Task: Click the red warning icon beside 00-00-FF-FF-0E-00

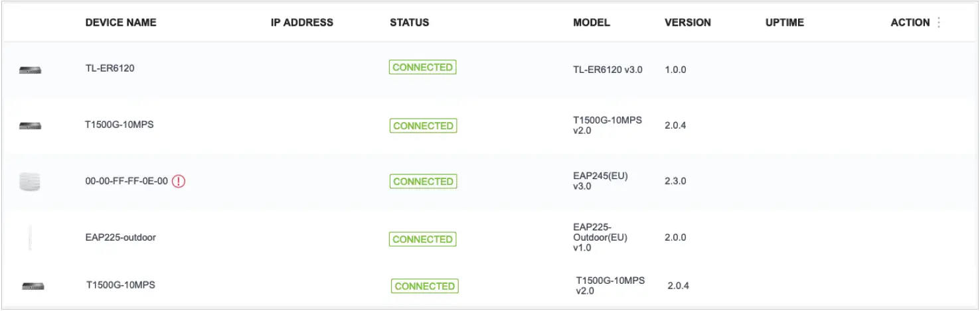Action: [179, 181]
